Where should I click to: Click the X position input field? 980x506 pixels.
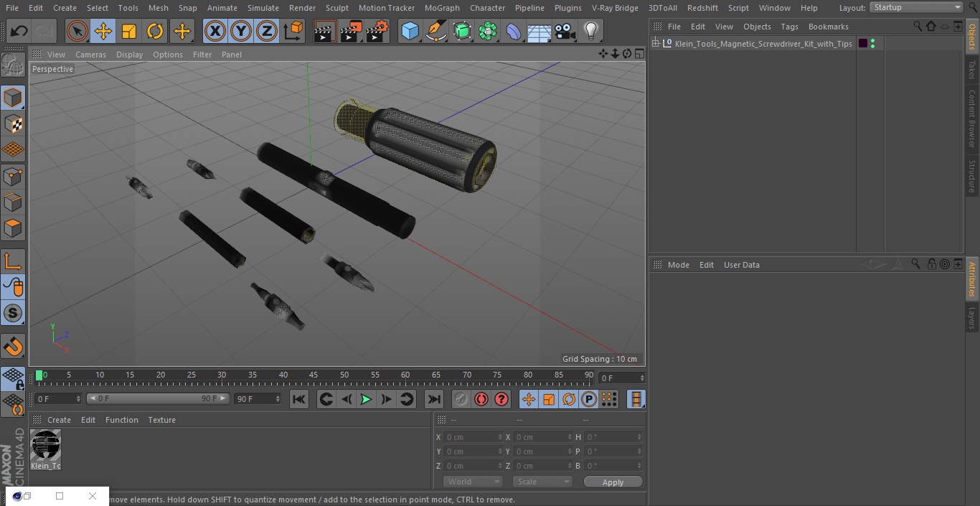[473, 437]
